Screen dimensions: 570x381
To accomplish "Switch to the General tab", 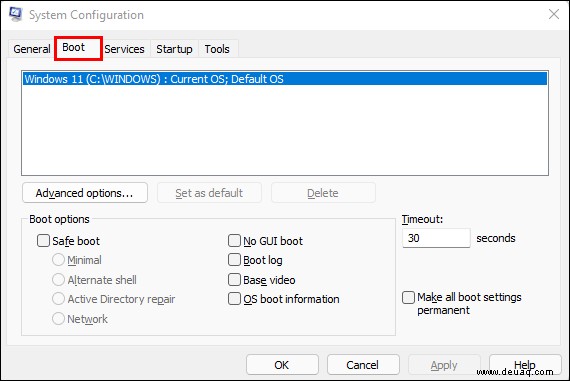I will pyautogui.click(x=32, y=49).
